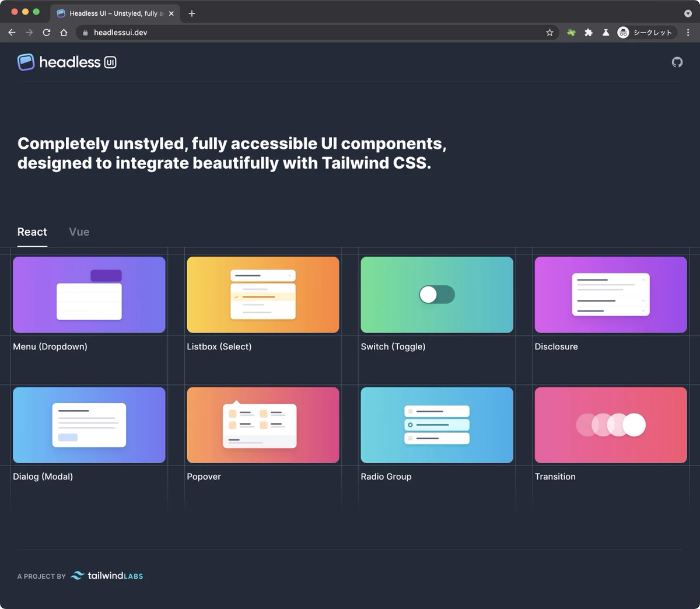The height and width of the screenshot is (609, 700).
Task: Click the Disclosure text link
Action: [x=556, y=346]
